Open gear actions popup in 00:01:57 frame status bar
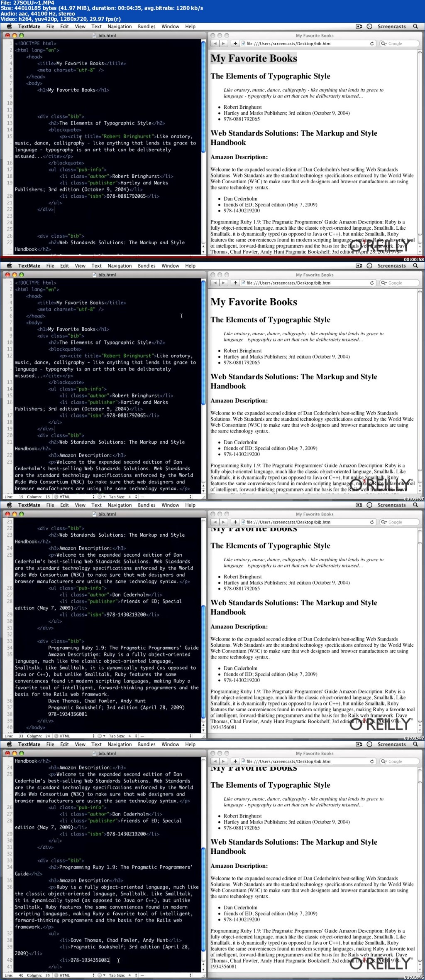This screenshot has height=980, width=425. coord(101,497)
